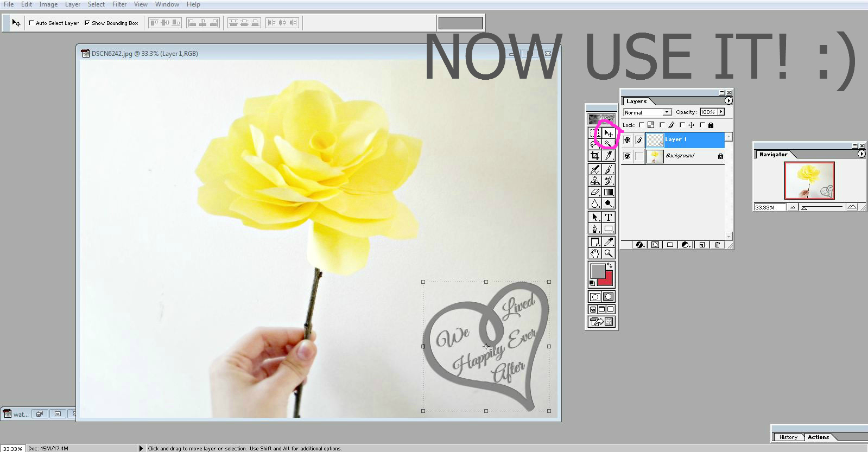868x452 pixels.
Task: Select the Hand tool
Action: click(595, 253)
